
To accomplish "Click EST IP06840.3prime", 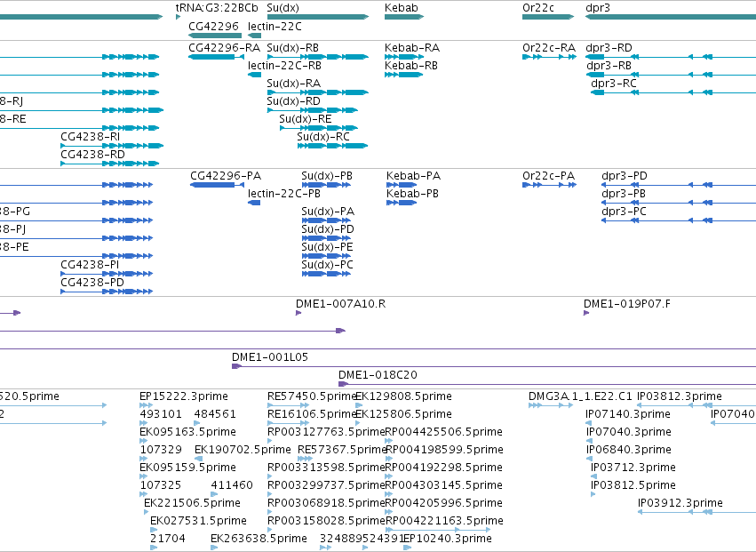I will [589, 459].
